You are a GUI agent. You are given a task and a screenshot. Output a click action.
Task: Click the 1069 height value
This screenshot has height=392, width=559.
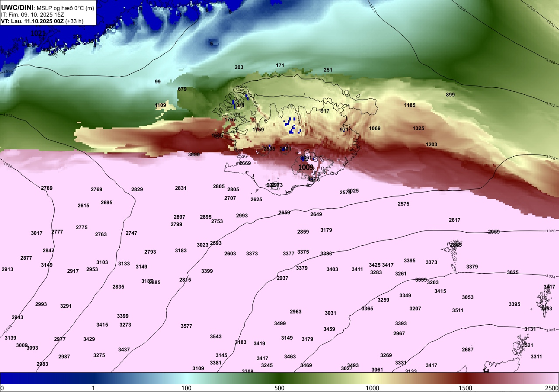(375, 128)
